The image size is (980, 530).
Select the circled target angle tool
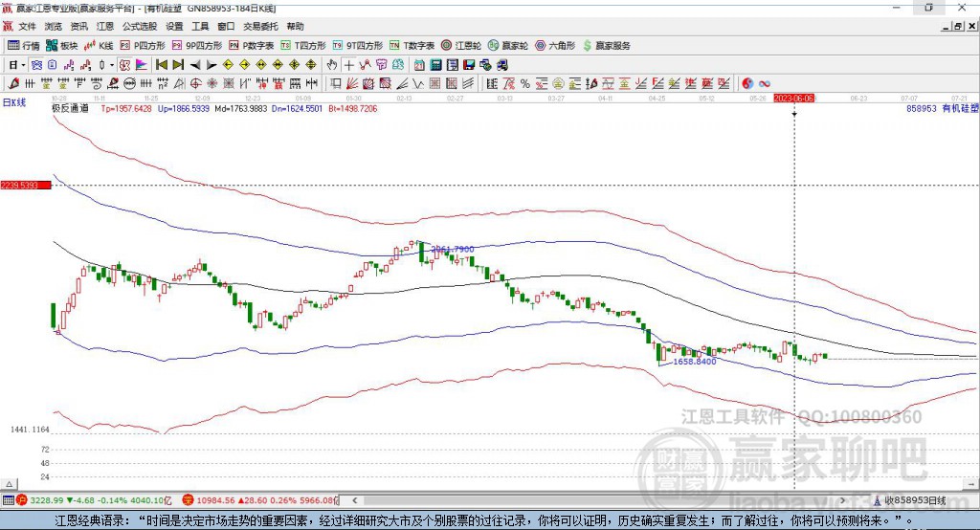[195, 84]
